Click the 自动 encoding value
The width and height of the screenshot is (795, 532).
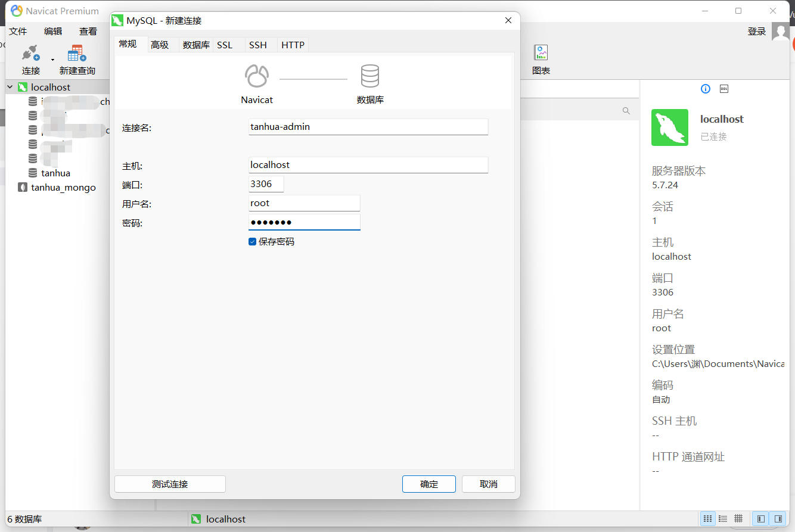pyautogui.click(x=661, y=399)
